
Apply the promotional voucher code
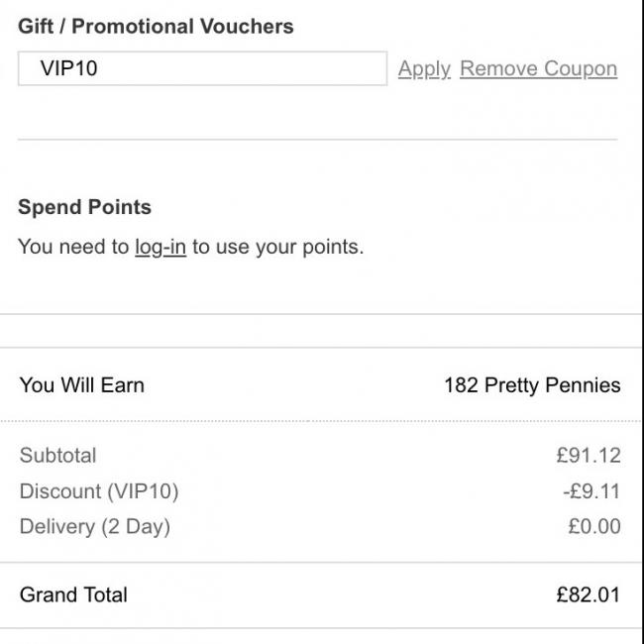424,69
